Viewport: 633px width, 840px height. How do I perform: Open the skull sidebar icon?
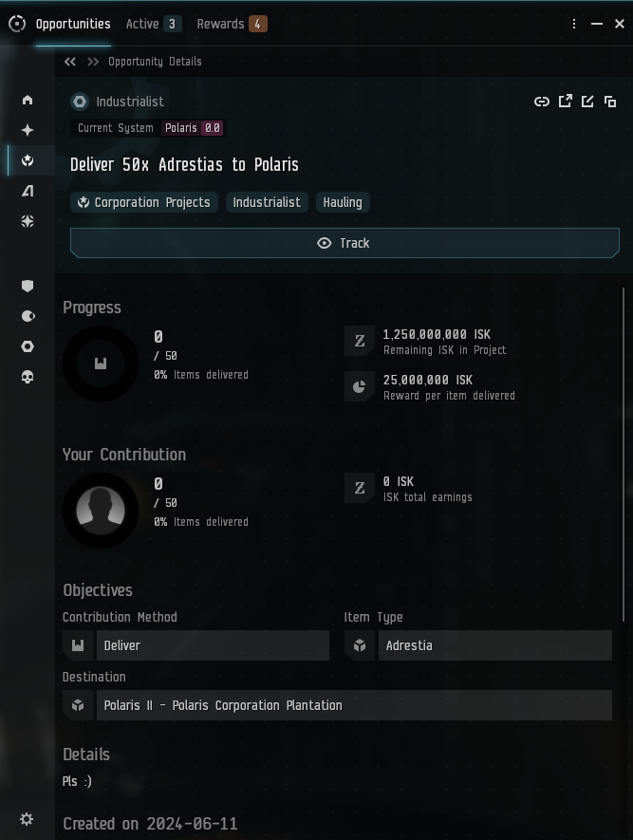(28, 377)
